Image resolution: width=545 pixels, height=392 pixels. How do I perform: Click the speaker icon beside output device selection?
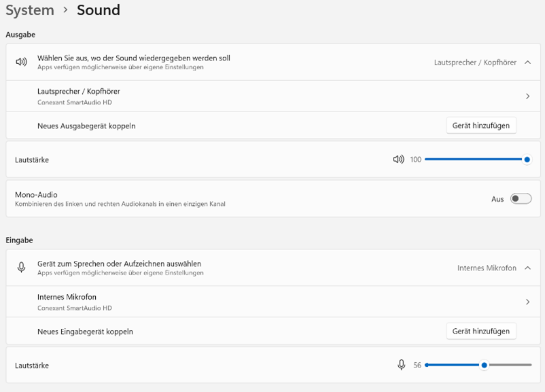tap(21, 62)
